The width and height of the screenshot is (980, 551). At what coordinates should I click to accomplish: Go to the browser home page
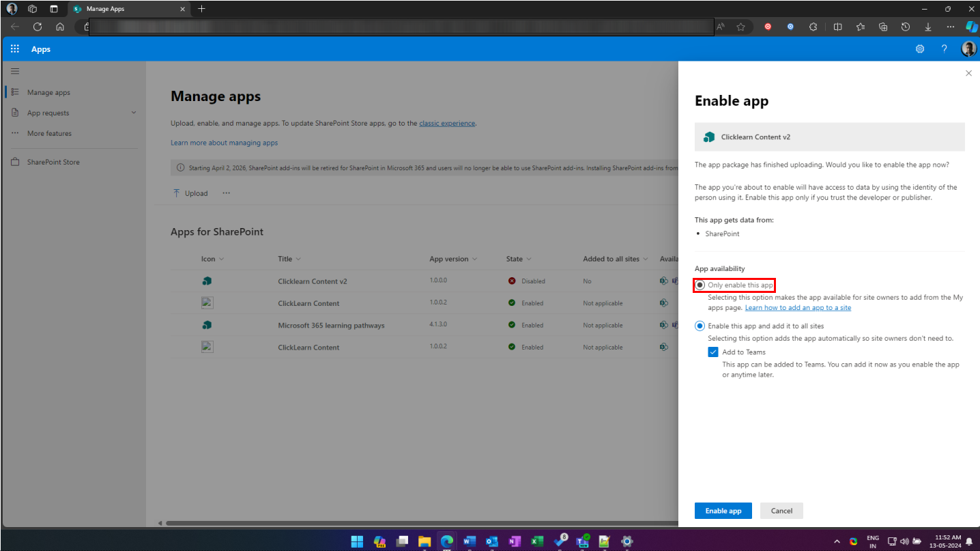click(60, 27)
